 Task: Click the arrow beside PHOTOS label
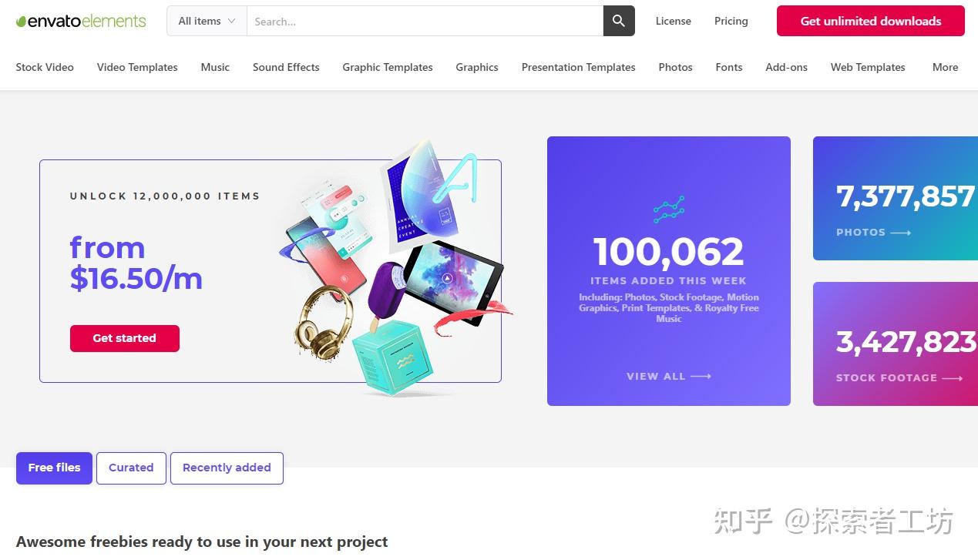[901, 232]
